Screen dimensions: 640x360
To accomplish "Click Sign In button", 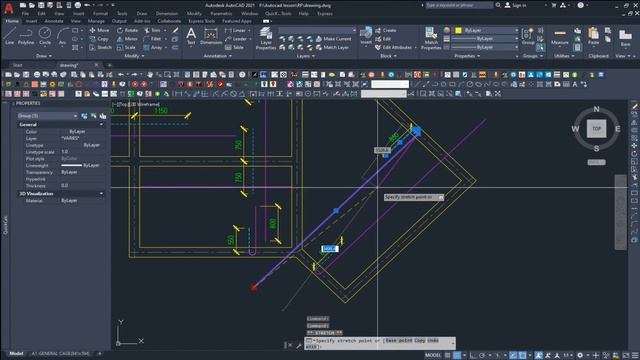I will coord(516,5).
